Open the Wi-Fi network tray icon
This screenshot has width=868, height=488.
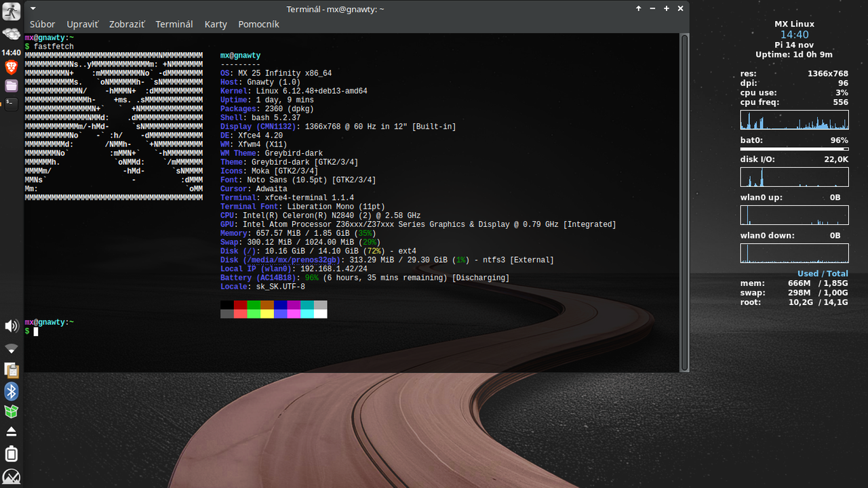coord(12,349)
